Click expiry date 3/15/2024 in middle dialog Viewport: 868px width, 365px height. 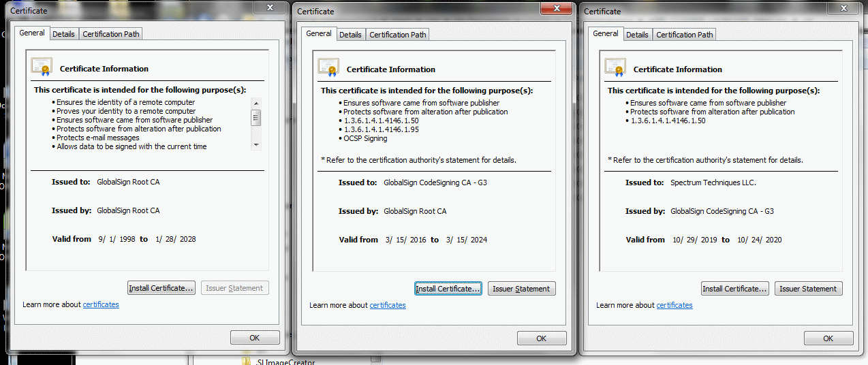[467, 240]
